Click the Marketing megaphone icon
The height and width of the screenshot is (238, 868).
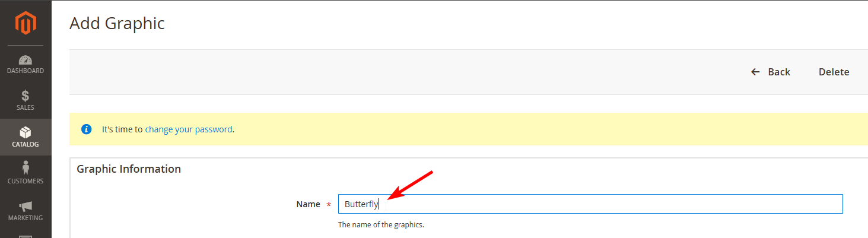(x=26, y=206)
